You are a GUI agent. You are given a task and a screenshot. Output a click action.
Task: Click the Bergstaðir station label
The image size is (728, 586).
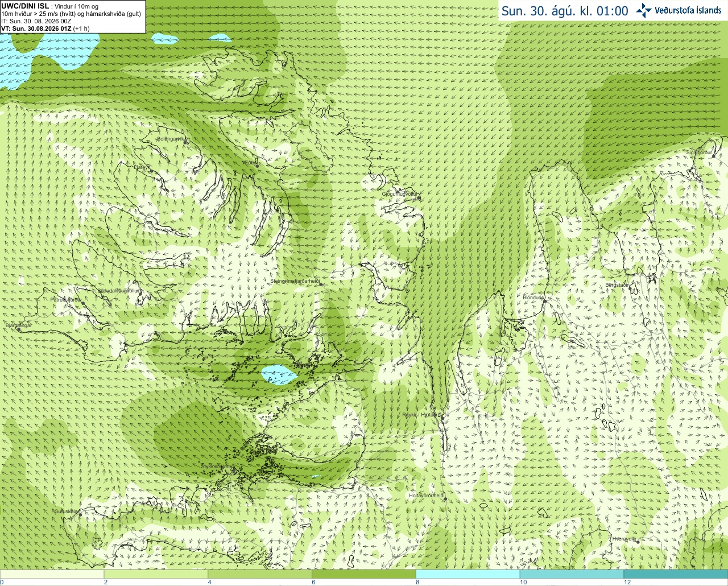click(617, 285)
